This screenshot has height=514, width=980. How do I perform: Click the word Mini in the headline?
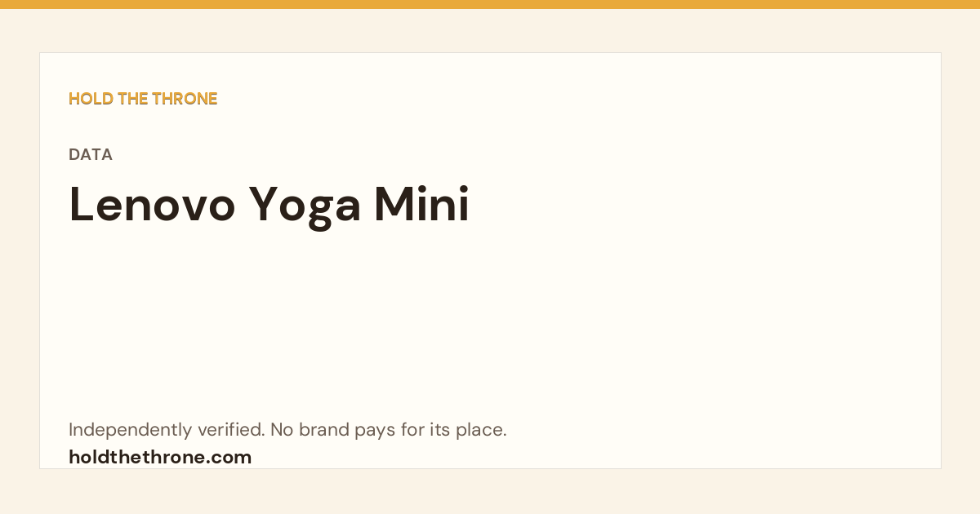tap(422, 205)
